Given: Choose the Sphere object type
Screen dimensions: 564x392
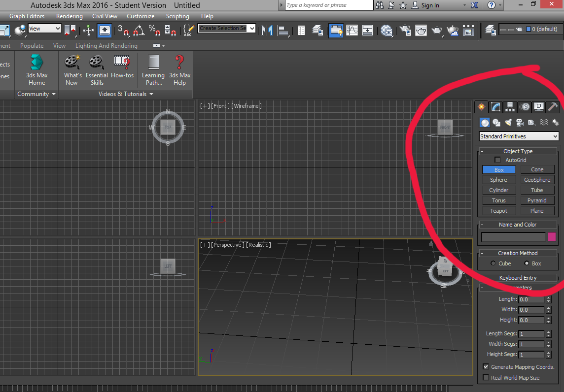Looking at the screenshot, I should pyautogui.click(x=499, y=180).
